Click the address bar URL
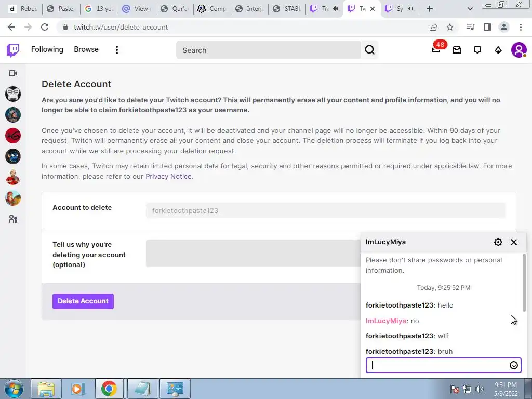The image size is (532, 399). pyautogui.click(x=121, y=27)
